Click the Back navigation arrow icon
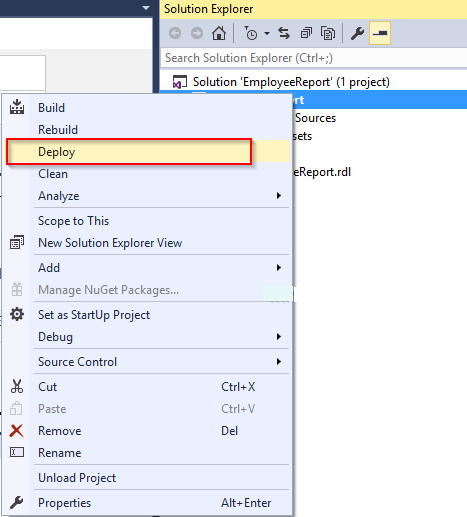This screenshot has width=467, height=517. coord(175,33)
